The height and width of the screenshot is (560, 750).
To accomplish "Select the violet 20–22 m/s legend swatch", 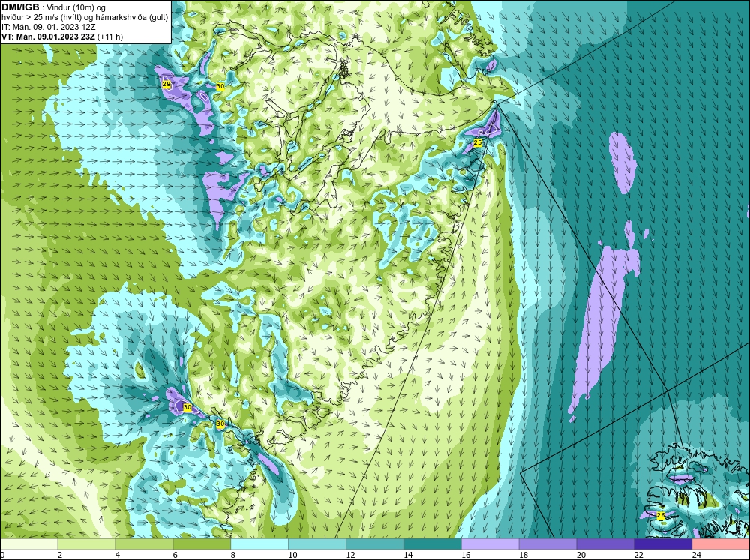I will click(x=605, y=544).
